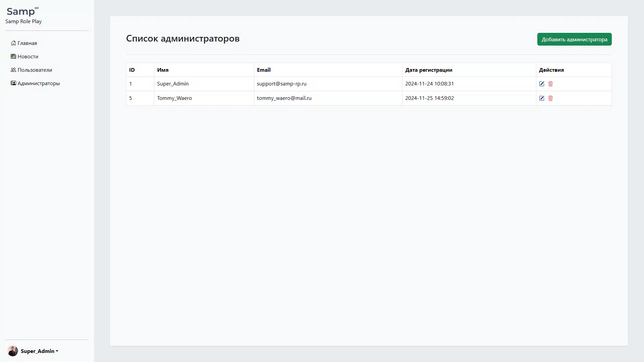
Task: Click the badge icon beside Администраторы
Action: coord(13,83)
